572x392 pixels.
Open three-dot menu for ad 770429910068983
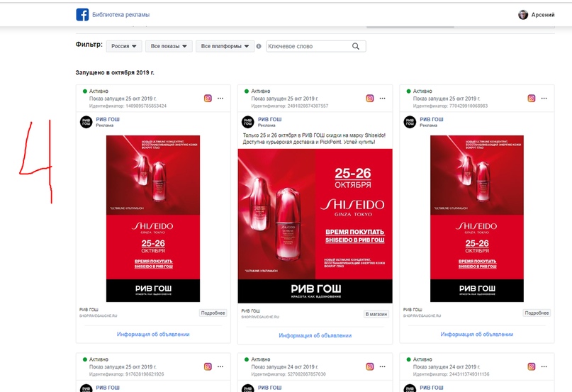tap(544, 99)
